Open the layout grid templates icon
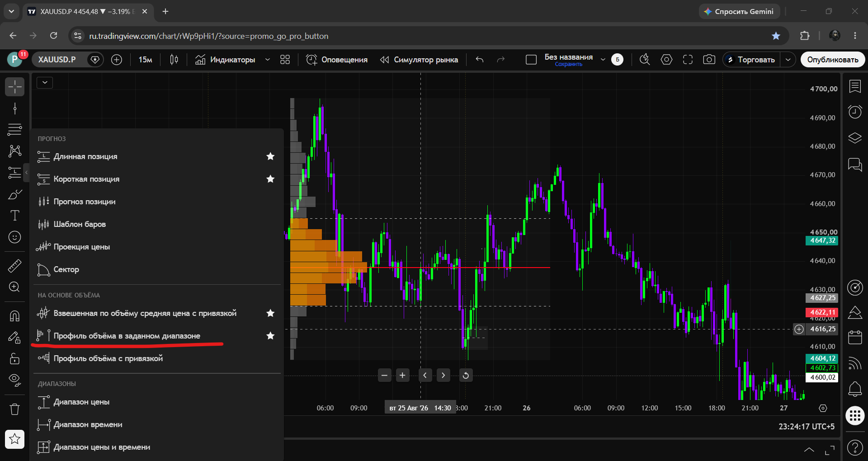The width and height of the screenshot is (868, 461). tap(285, 60)
